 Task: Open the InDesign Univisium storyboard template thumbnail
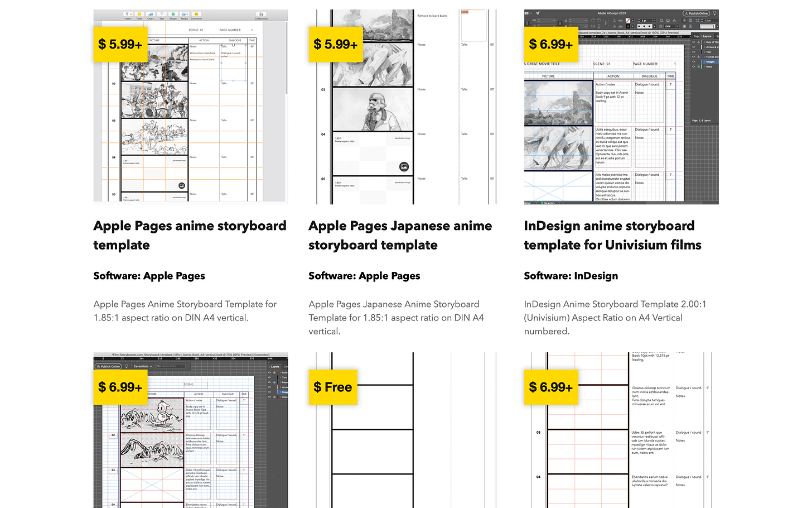pyautogui.click(x=621, y=107)
